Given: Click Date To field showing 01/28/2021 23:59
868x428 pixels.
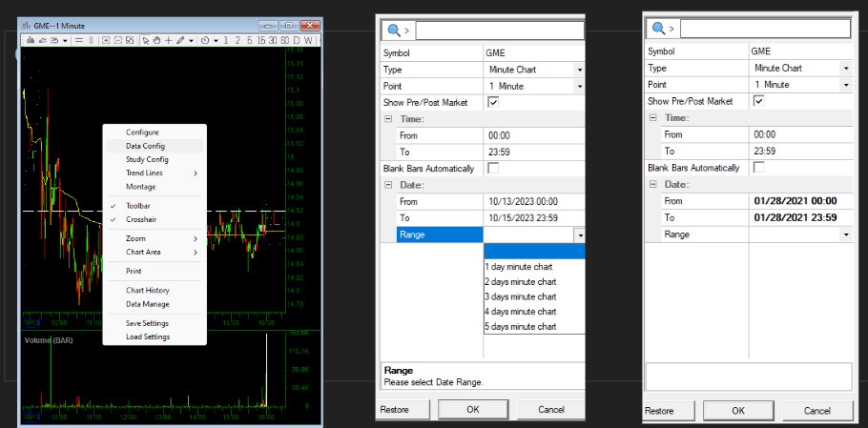Looking at the screenshot, I should pyautogui.click(x=800, y=217).
